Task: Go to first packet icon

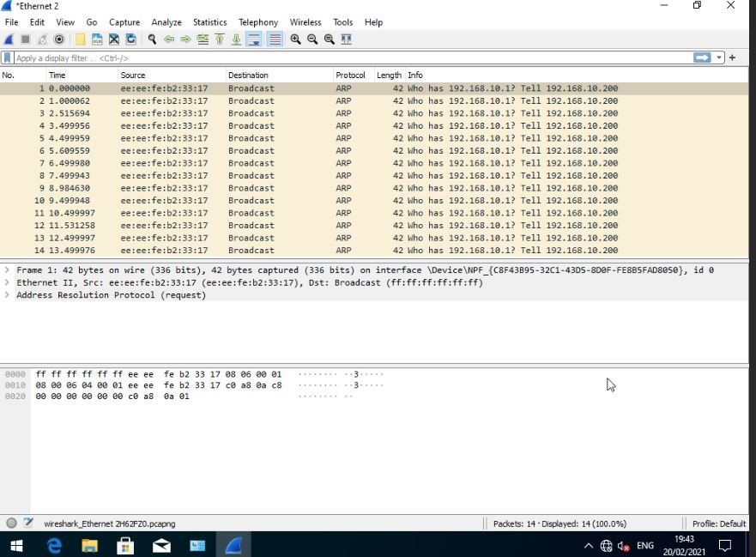Action: coord(220,39)
